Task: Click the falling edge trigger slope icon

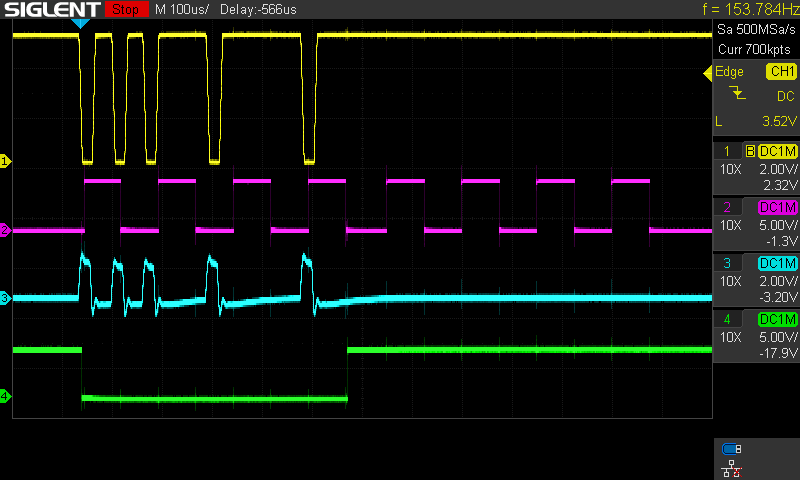Action: coord(738,95)
